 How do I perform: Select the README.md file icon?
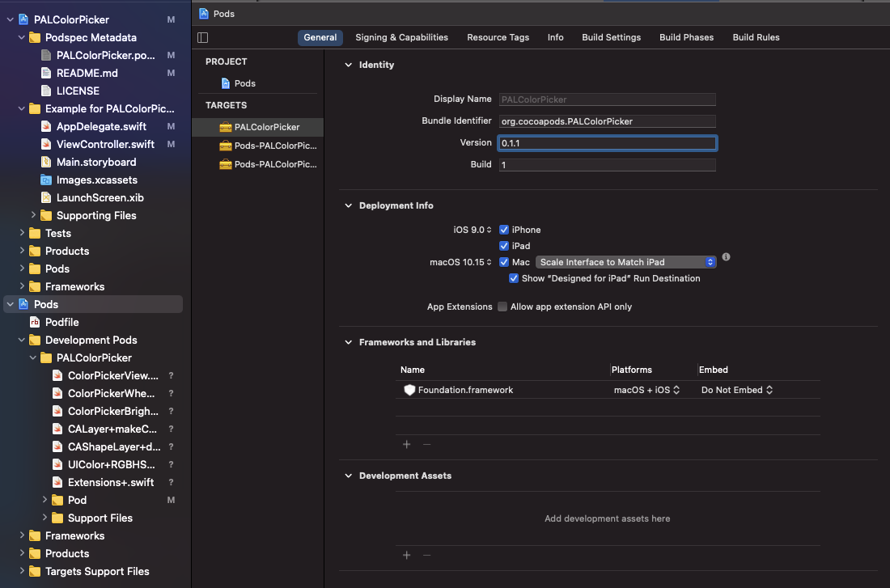point(46,73)
